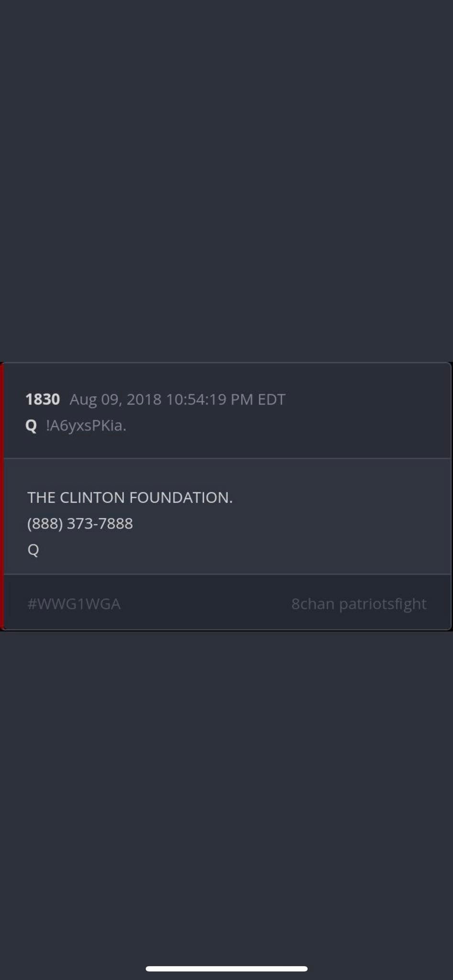Tap the date Aug 09, 2018
Viewport: 453px width, 980px height.
pos(115,400)
